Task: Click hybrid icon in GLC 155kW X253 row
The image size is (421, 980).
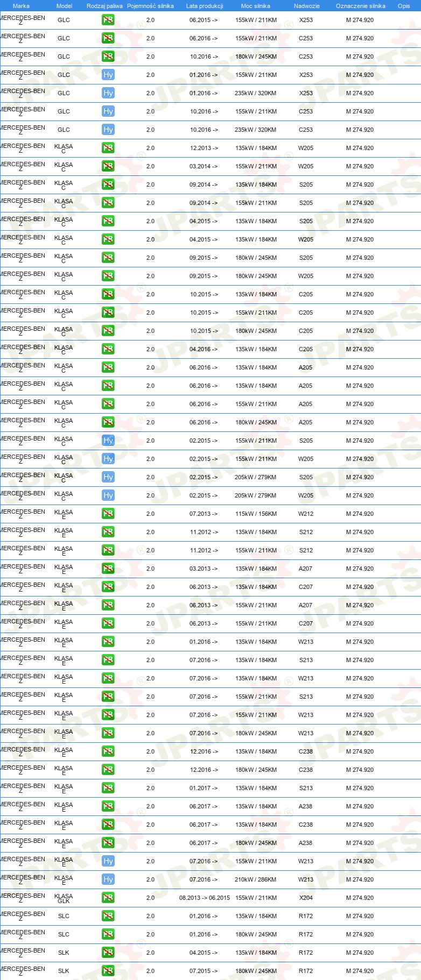Action: pyautogui.click(x=108, y=75)
